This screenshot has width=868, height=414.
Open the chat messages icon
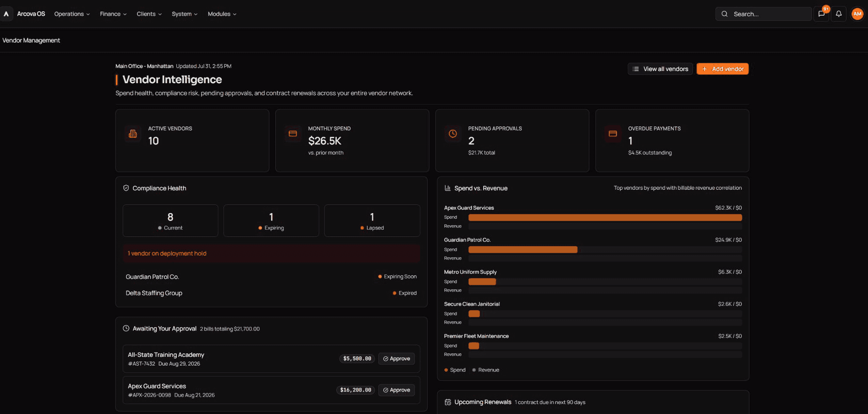tap(821, 14)
